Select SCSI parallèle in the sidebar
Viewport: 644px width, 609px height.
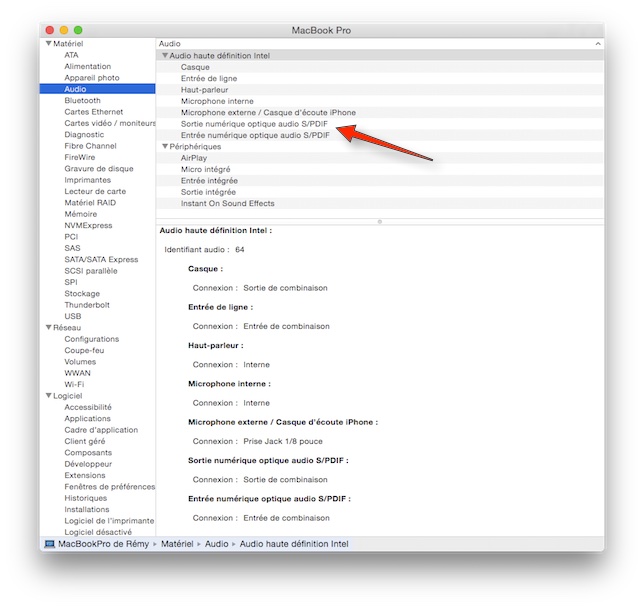(x=91, y=271)
